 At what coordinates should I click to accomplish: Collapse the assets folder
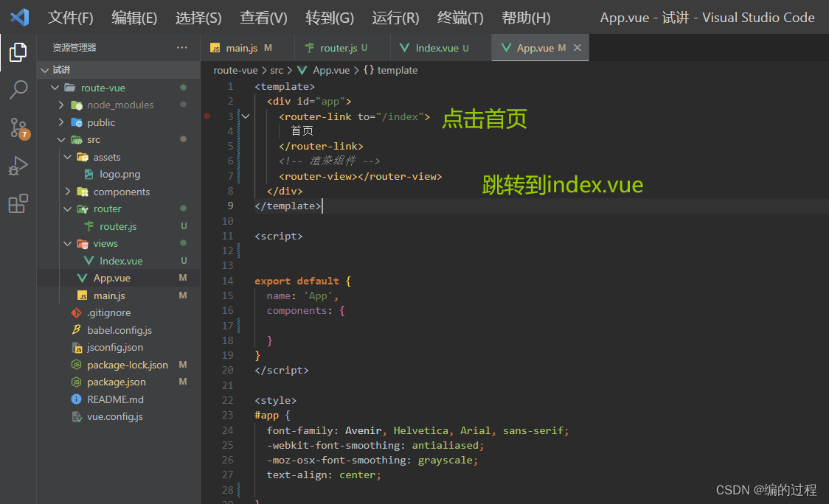pyautogui.click(x=68, y=157)
